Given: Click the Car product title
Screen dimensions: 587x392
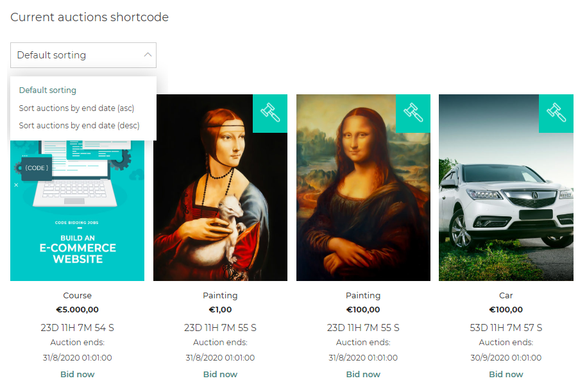Looking at the screenshot, I should [x=506, y=295].
